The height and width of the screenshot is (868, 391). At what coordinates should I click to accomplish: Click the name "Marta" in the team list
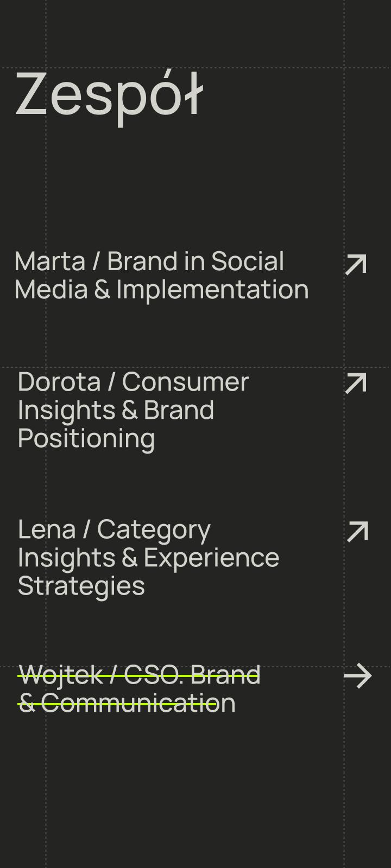(x=50, y=261)
